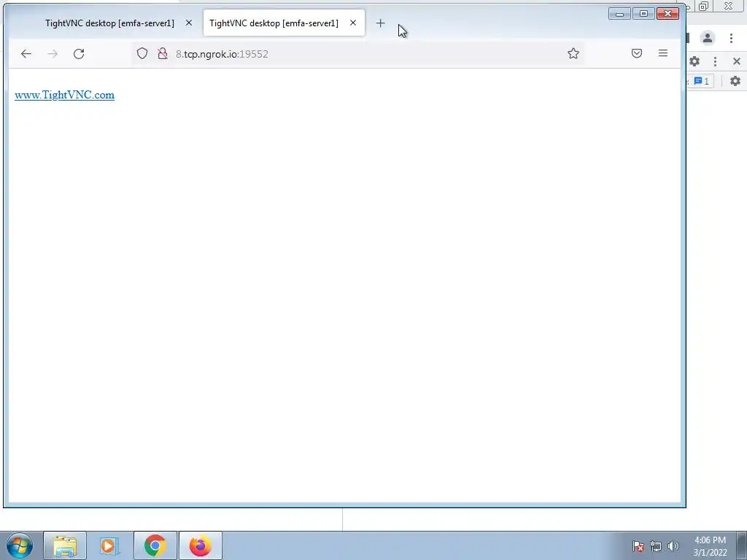Reload the page in Firefox
This screenshot has height=560, width=747.
79,54
